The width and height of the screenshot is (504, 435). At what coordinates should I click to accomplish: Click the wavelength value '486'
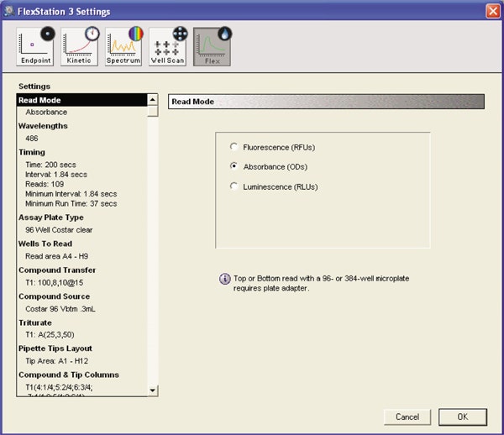(x=32, y=139)
